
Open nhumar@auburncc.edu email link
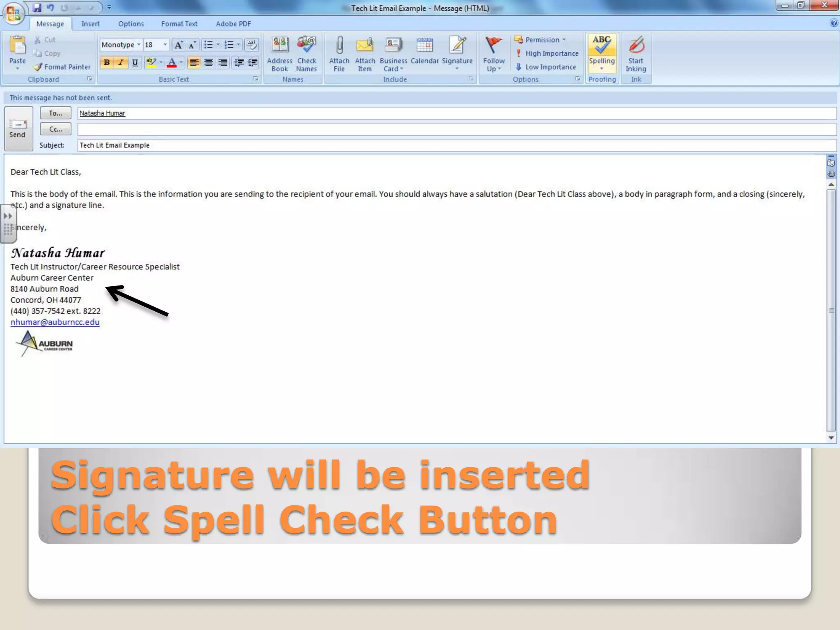click(55, 322)
